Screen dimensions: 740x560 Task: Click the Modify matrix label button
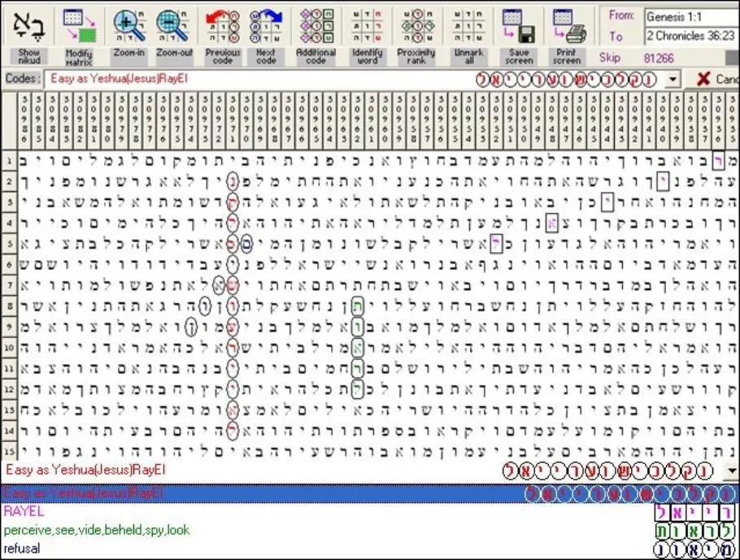pos(79,57)
